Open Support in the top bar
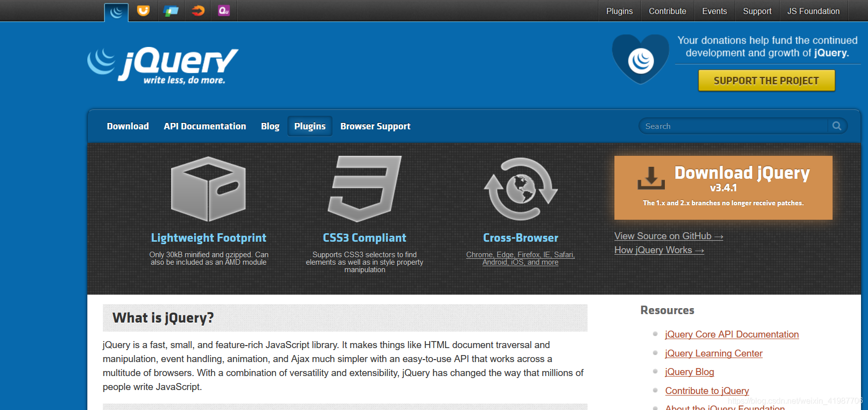Image resolution: width=868 pixels, height=410 pixels. (757, 11)
